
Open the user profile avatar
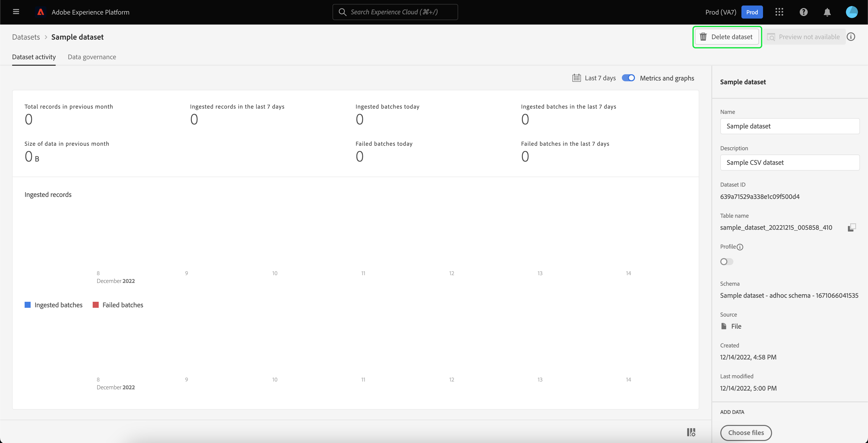point(851,12)
